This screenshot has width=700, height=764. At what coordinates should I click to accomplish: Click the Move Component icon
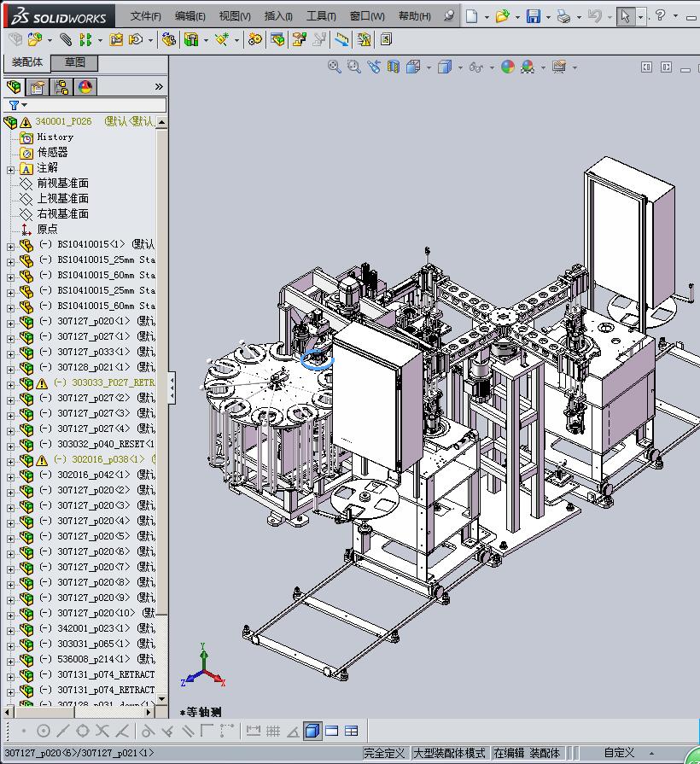pos(136,39)
